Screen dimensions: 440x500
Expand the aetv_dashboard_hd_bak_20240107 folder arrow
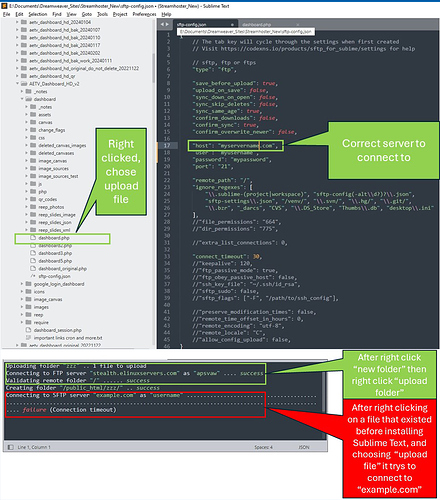tap(17, 30)
